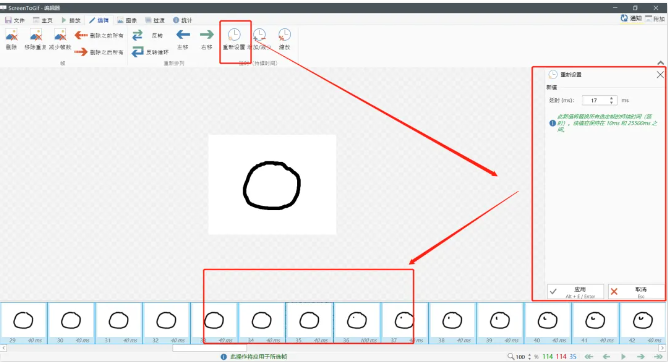The height and width of the screenshot is (362, 668).
Task: Click the frame list horizontal scrollbar thumb
Action: (x=209, y=348)
